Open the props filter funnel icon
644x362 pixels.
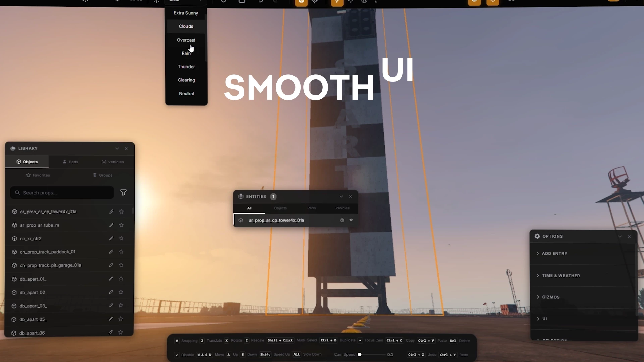click(x=123, y=192)
